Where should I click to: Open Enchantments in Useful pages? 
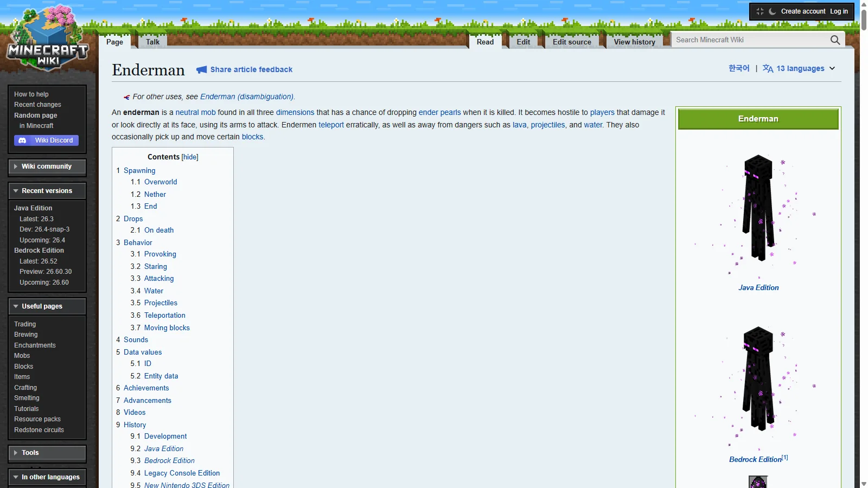click(x=35, y=345)
